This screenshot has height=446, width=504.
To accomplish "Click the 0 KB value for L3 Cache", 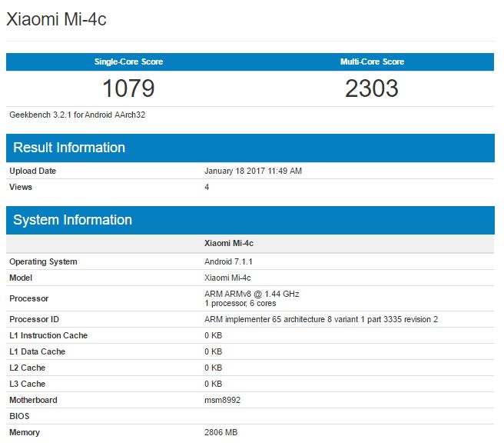I will 213,384.
